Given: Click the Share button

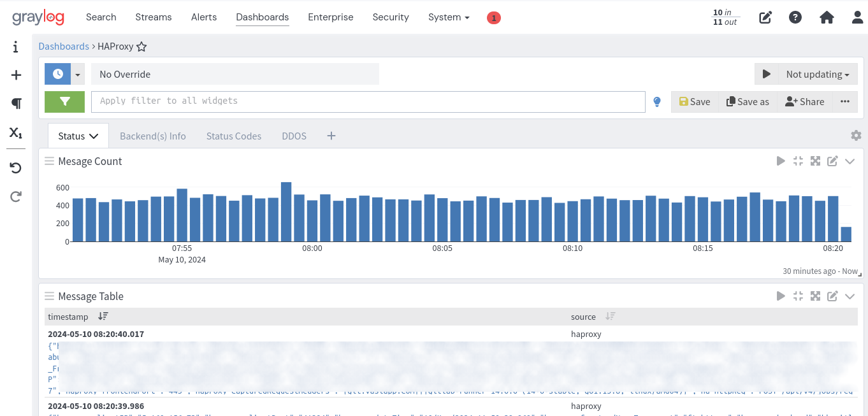Looking at the screenshot, I should click(x=805, y=102).
